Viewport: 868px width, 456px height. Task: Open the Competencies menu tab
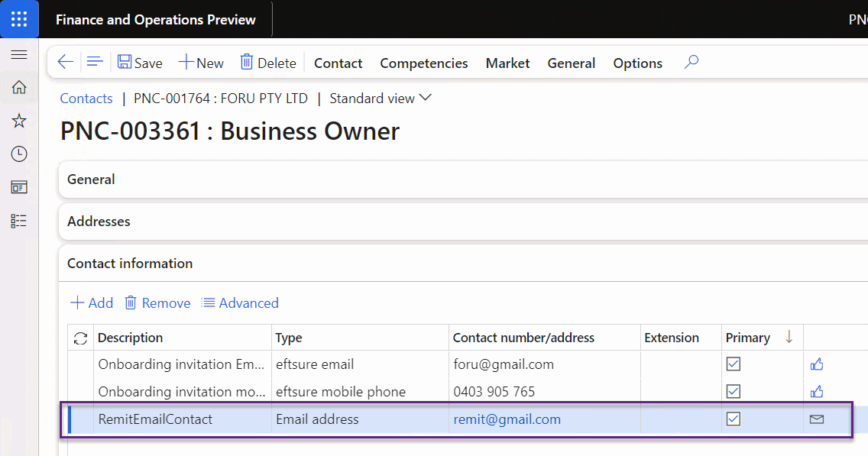424,63
